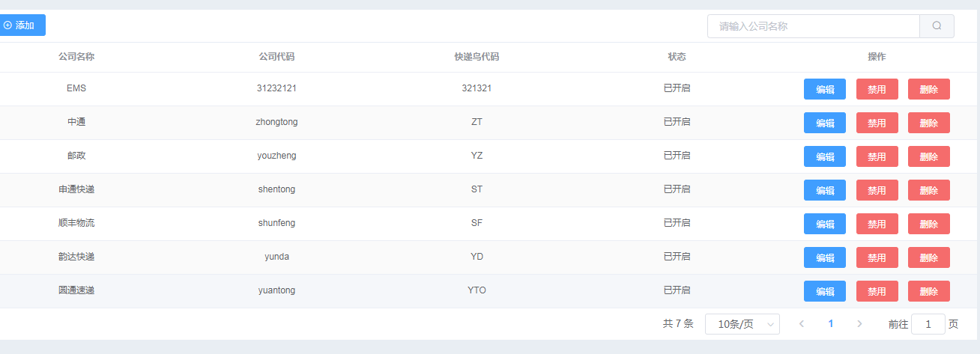Delete the 韵达快递 row
The height and width of the screenshot is (354, 980).
pos(929,257)
